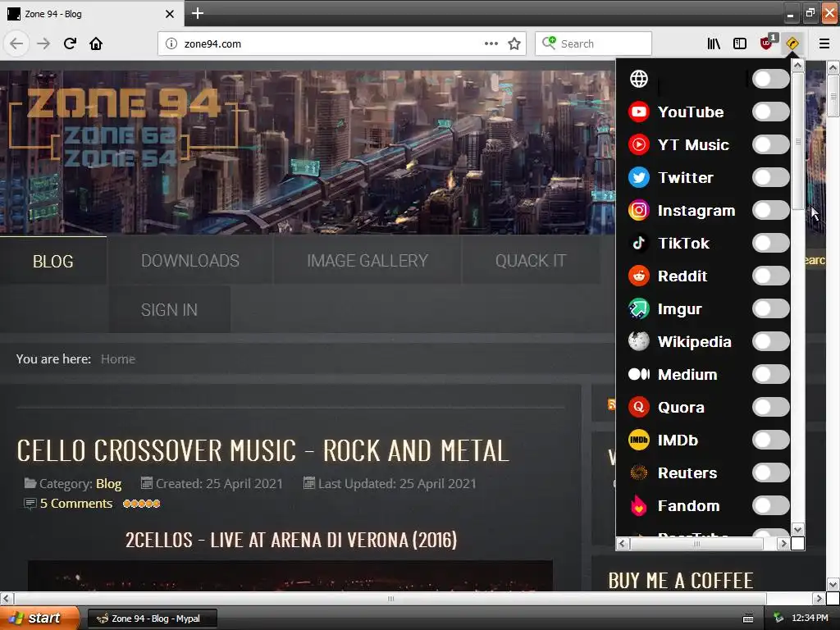Enable the Medium redirect toggle

(x=770, y=374)
